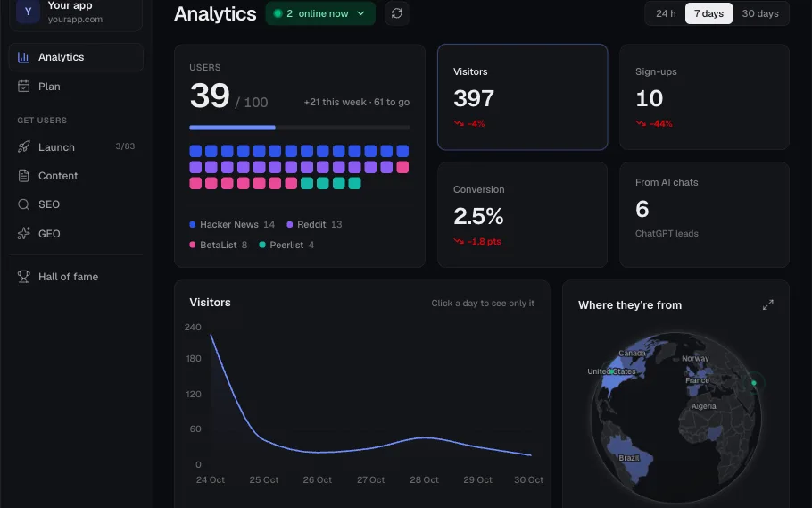This screenshot has height=508, width=812.
Task: Select 24 Oct on the visitors chart
Action: (x=211, y=479)
